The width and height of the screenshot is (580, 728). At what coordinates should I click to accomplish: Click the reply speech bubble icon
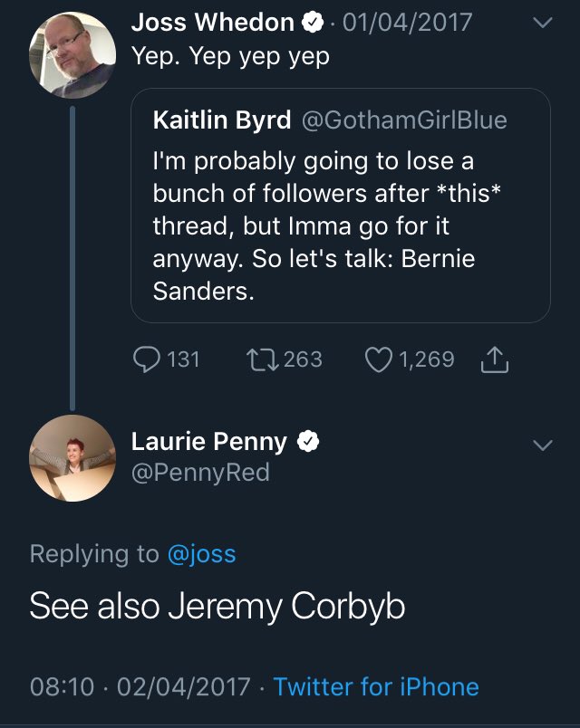click(x=147, y=359)
